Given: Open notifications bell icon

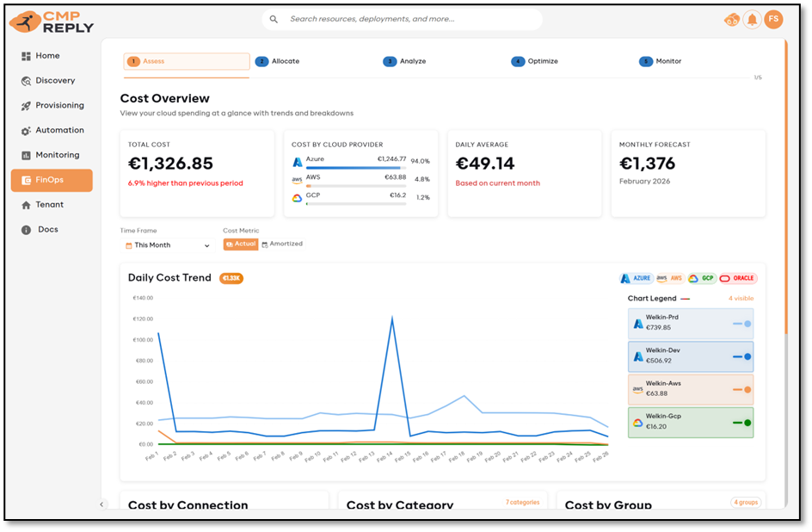Looking at the screenshot, I should coord(752,20).
